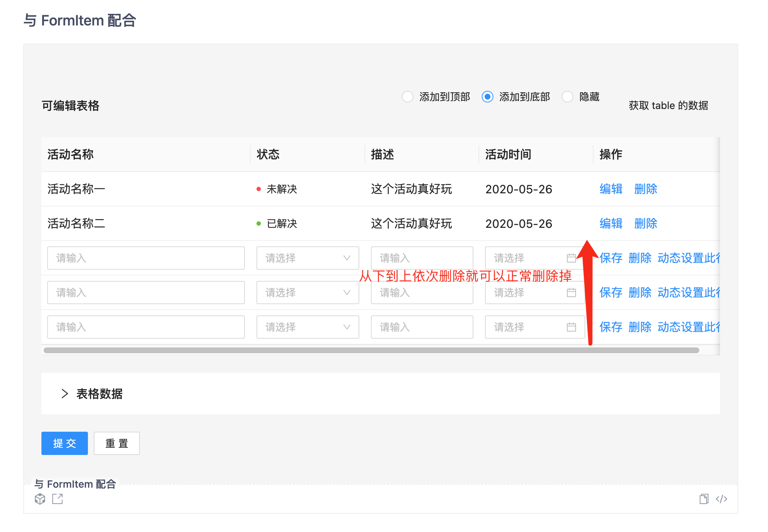This screenshot has width=768, height=532.
Task: Click the calendar icon in the second empty row
Action: (571, 293)
